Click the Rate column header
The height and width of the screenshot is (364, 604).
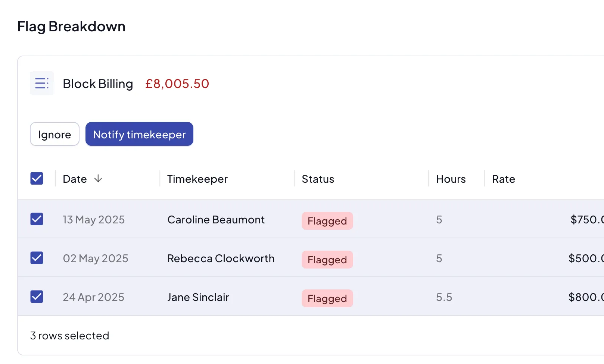click(503, 179)
